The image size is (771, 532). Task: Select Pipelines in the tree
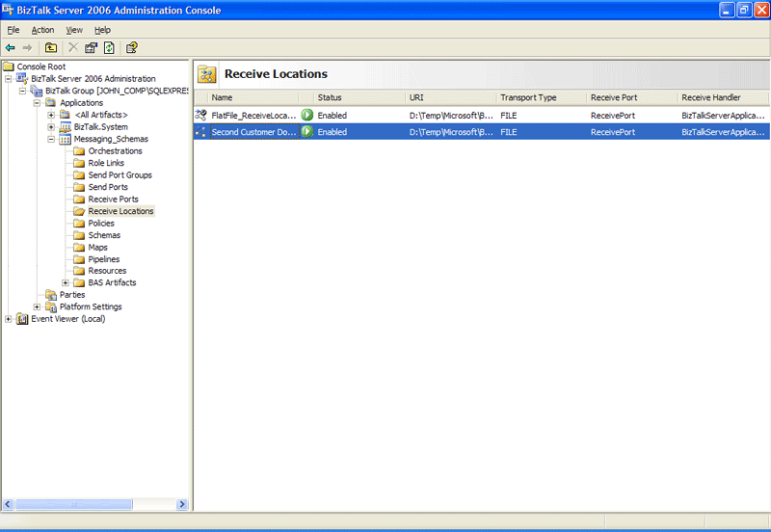pyautogui.click(x=104, y=259)
